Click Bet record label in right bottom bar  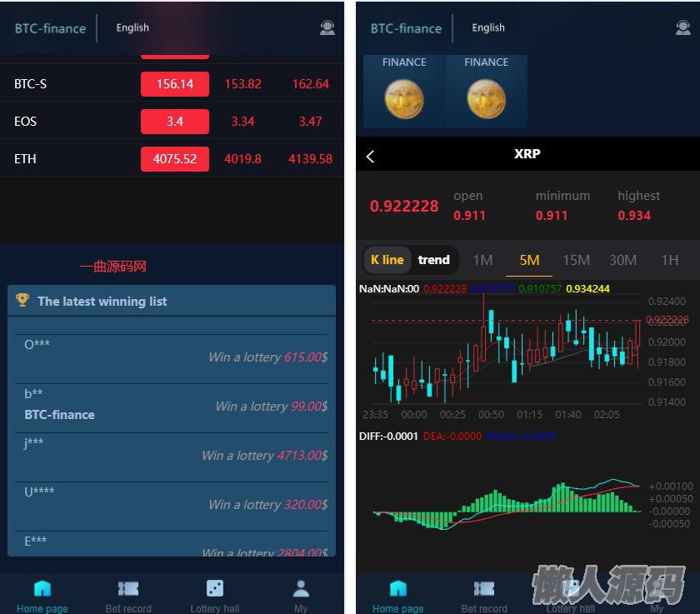click(484, 609)
